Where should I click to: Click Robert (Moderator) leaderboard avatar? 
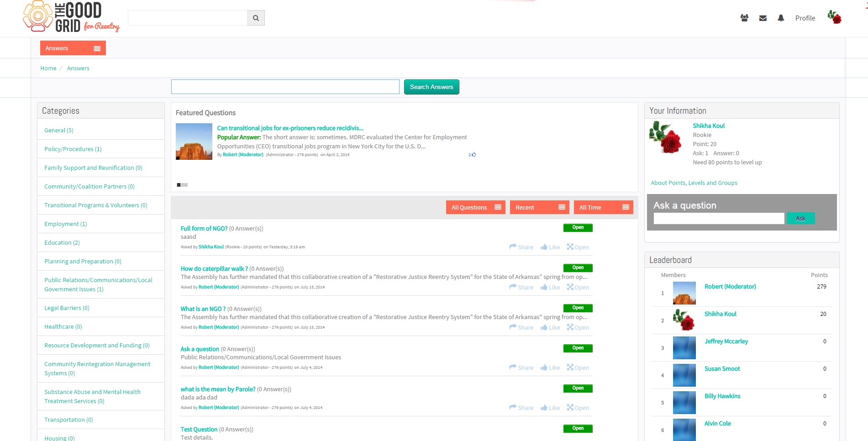[x=684, y=293]
